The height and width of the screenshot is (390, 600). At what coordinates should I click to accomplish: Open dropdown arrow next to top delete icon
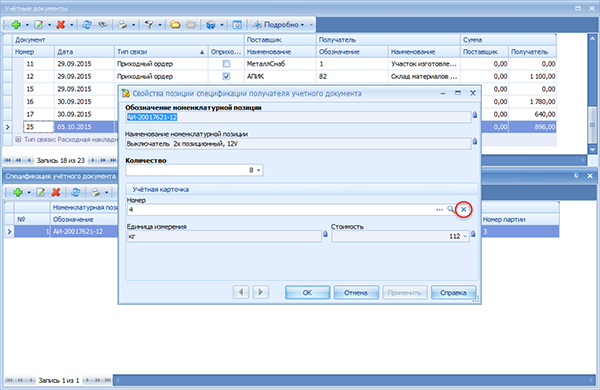(71, 25)
